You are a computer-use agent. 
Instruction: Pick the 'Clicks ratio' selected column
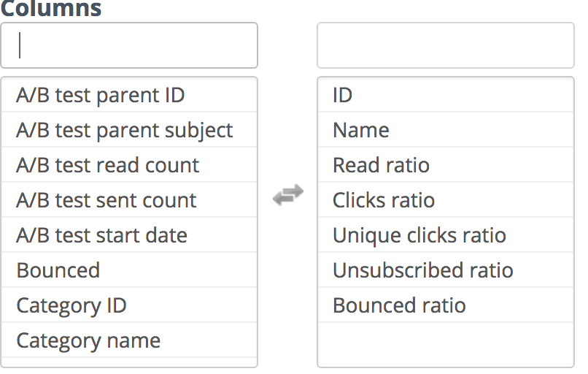tap(446, 199)
